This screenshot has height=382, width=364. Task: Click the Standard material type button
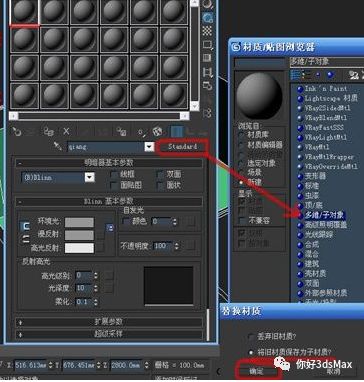click(x=182, y=147)
